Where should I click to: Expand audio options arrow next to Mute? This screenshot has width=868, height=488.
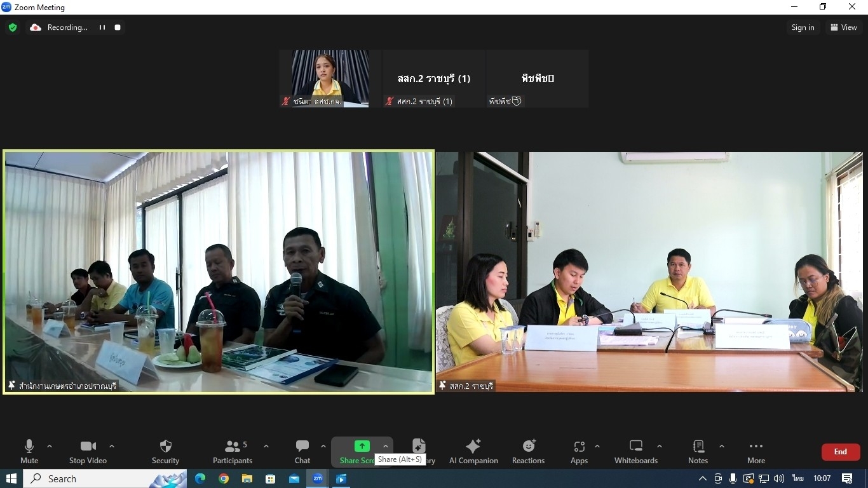point(50,446)
